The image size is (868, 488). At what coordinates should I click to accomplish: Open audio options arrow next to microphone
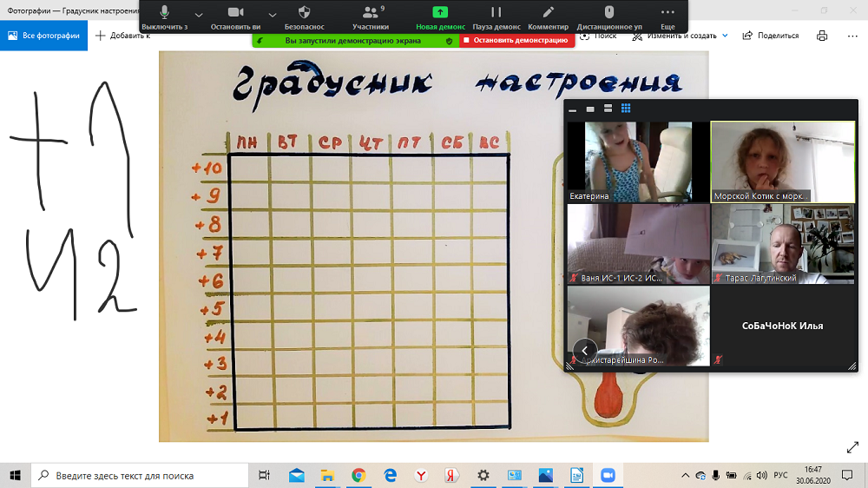pos(198,15)
